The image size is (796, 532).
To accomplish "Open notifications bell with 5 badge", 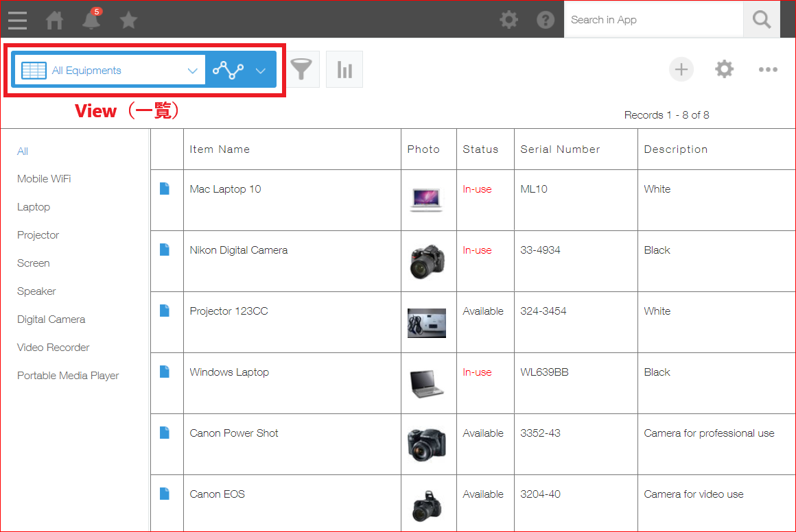I will point(91,20).
